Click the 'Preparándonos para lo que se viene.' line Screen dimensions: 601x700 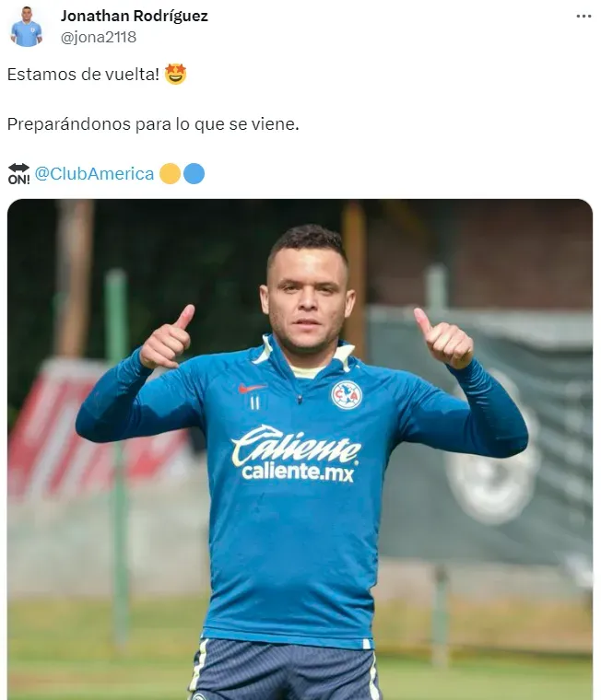click(153, 124)
